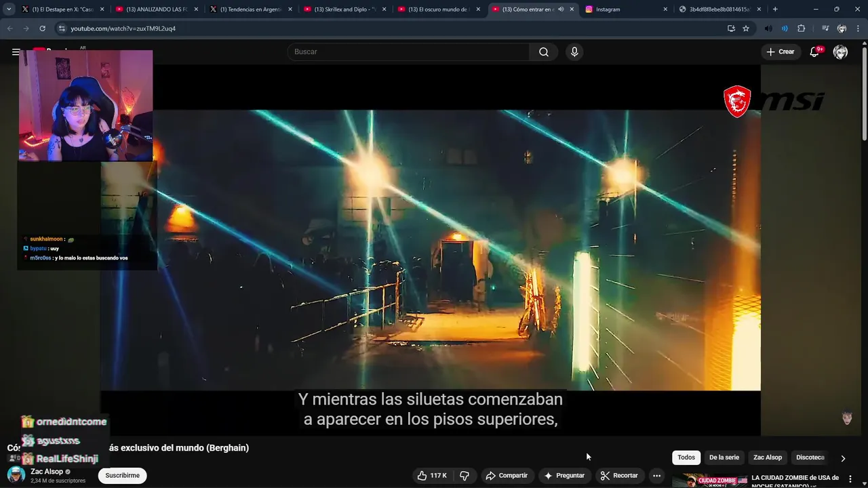Click the Preguntar button
868x488 pixels.
564,476
